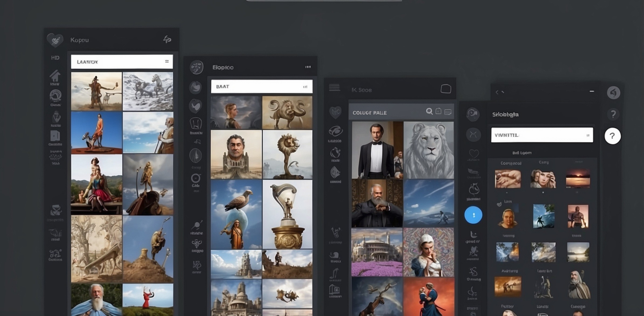
Task: Click the rounded square icon in K Sooe header
Action: [446, 89]
